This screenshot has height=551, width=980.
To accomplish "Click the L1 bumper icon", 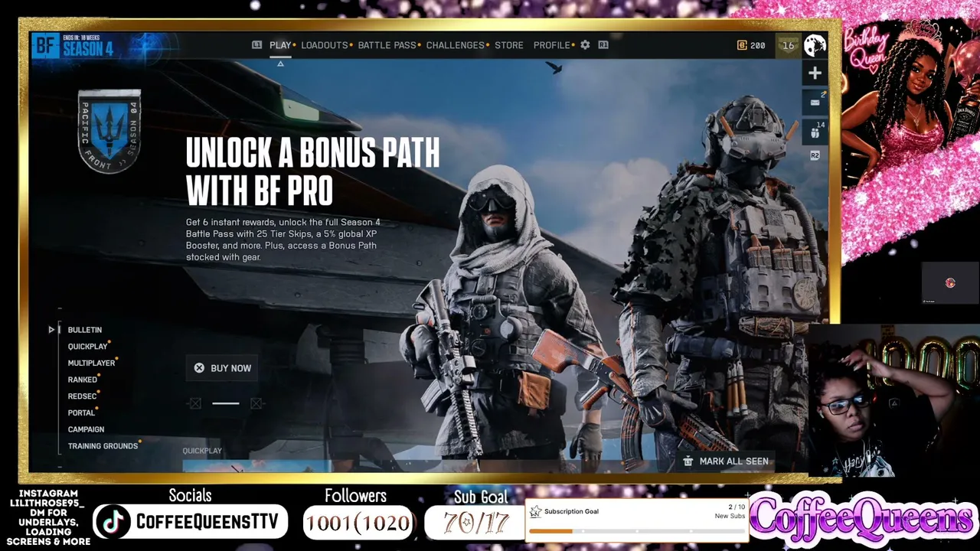I will (x=256, y=45).
